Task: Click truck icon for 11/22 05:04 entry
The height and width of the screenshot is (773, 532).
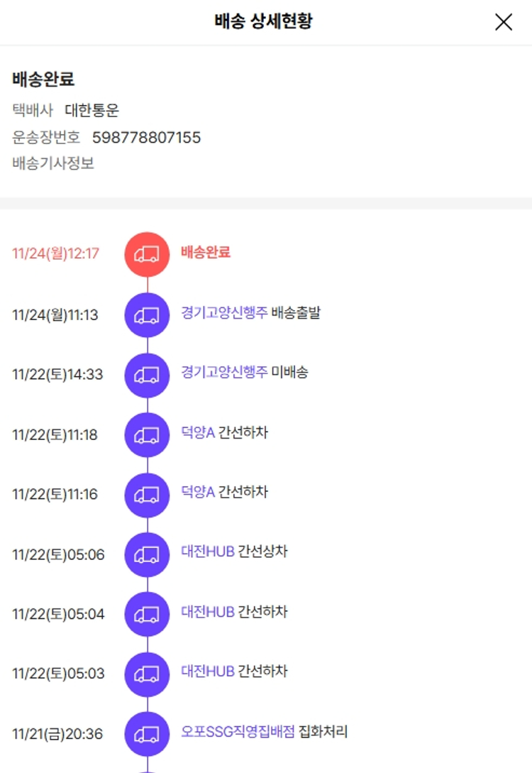Action: click(147, 614)
